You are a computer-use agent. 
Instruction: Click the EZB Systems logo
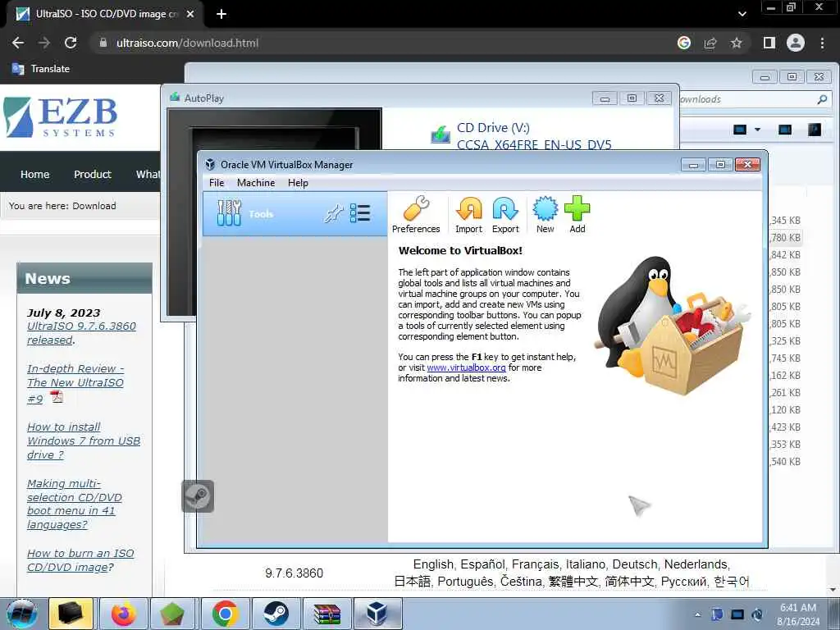60,116
